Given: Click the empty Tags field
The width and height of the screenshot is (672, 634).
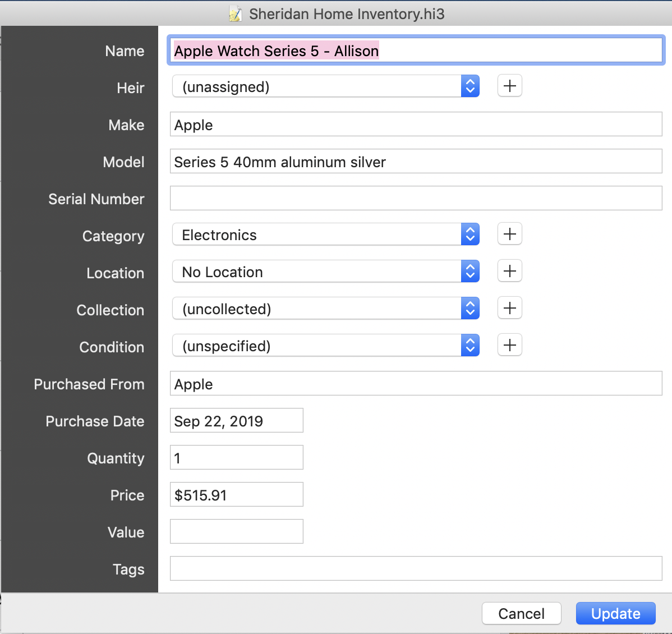Looking at the screenshot, I should click(415, 569).
